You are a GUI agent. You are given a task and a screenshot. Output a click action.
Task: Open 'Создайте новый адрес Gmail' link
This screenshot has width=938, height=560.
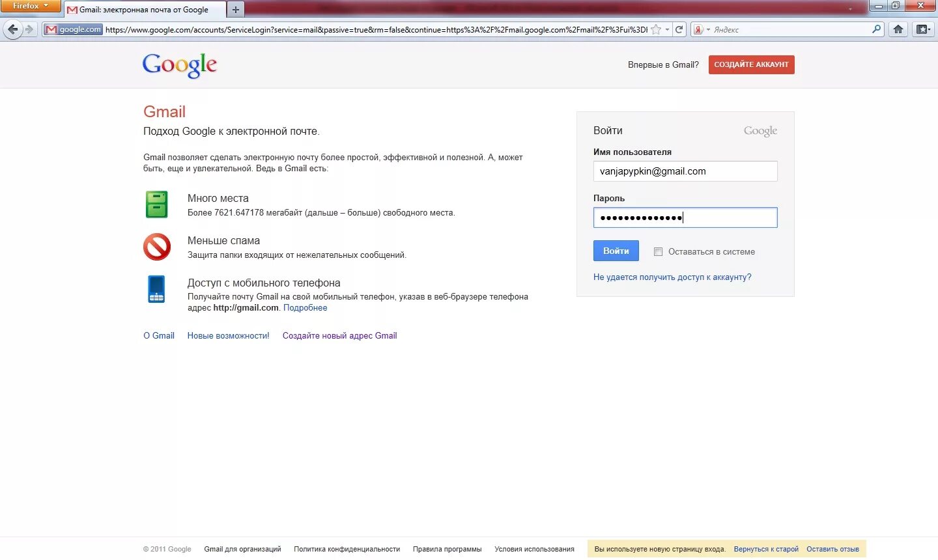(340, 335)
